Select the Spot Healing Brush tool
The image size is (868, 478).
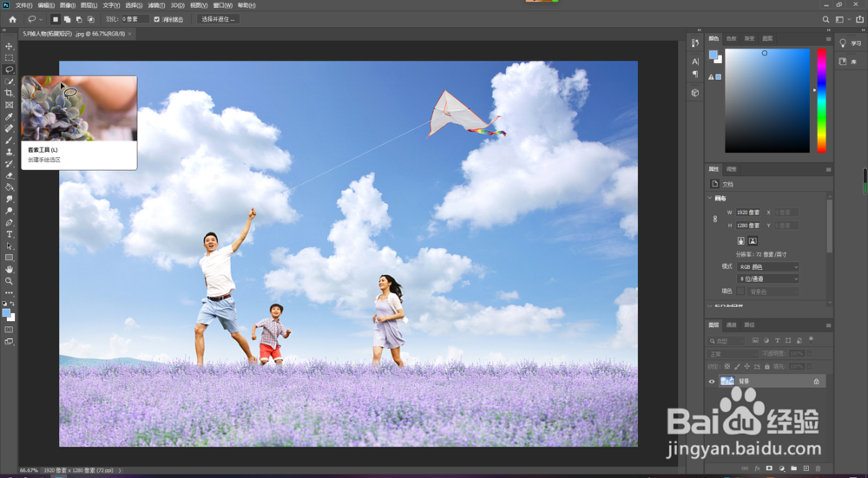click(x=9, y=128)
